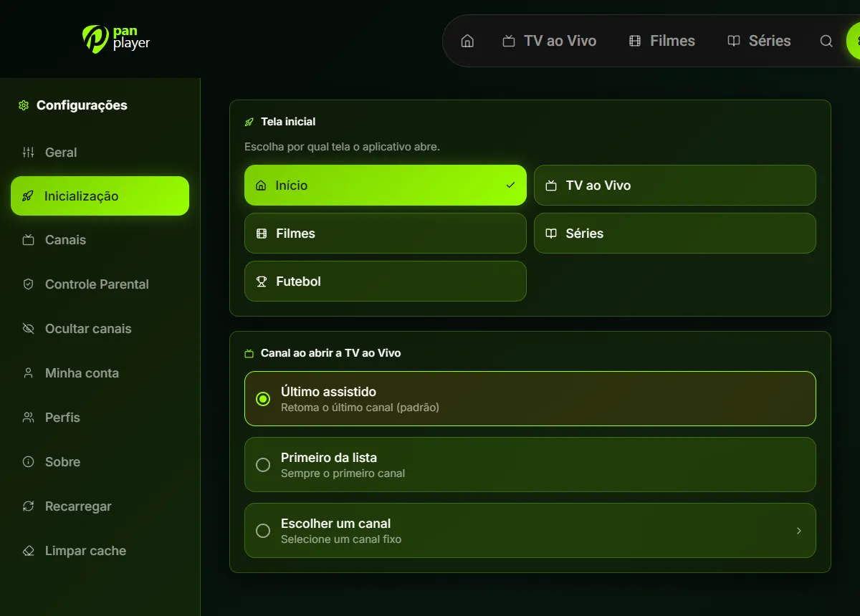860x616 pixels.
Task: Set Filmes as startup screen
Action: [x=386, y=234]
